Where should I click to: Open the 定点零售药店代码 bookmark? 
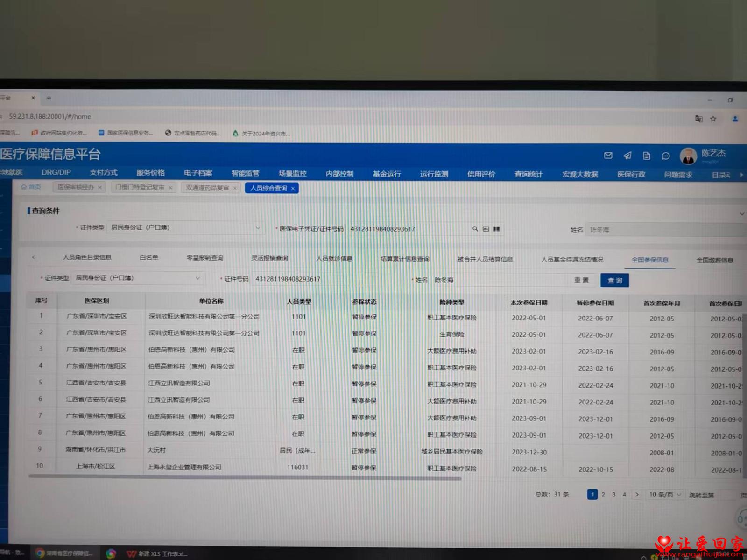click(x=193, y=133)
